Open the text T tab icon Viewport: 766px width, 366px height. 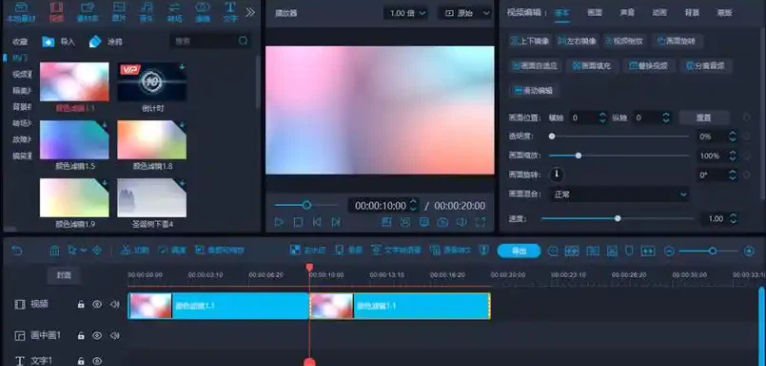coord(230,7)
